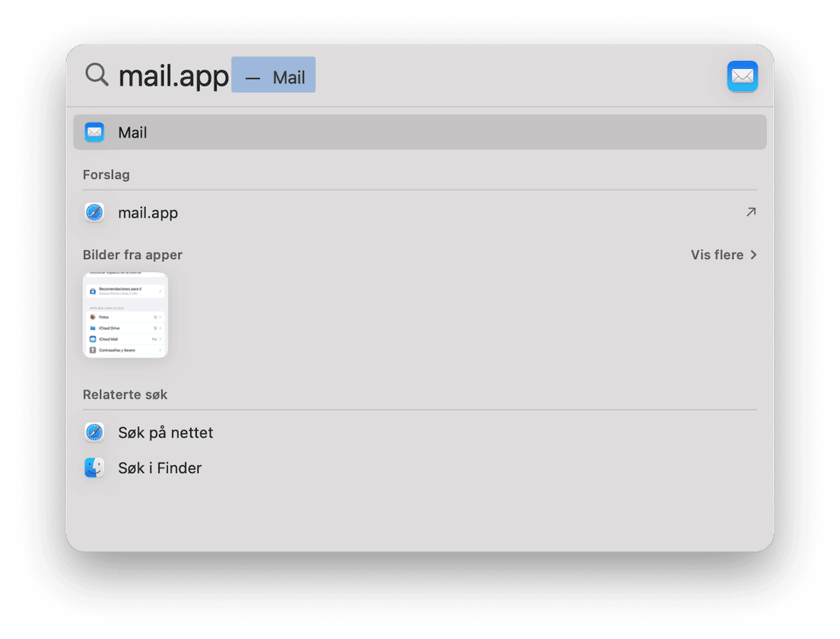Click the highlighted — Mail autocomplete text
Screen dimensions: 840x639
pos(274,75)
